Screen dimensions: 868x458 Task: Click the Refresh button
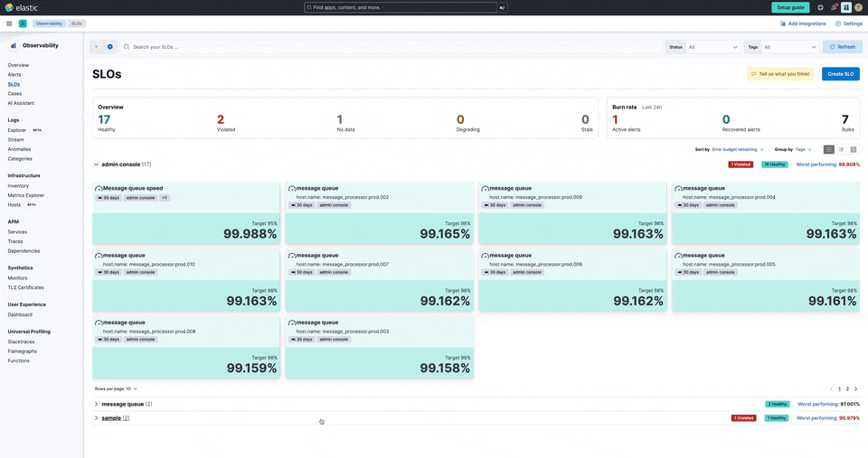tap(842, 46)
